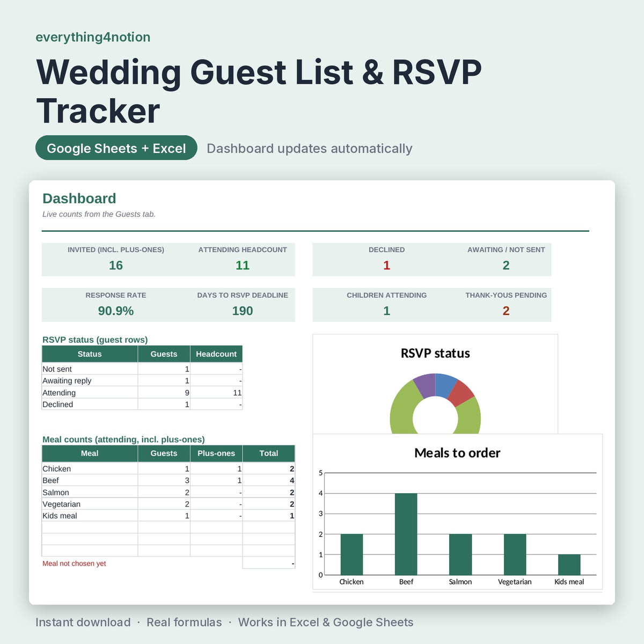The width and height of the screenshot is (644, 644).
Task: Click the Thank-Yous Pending value 2
Action: pyautogui.click(x=506, y=311)
